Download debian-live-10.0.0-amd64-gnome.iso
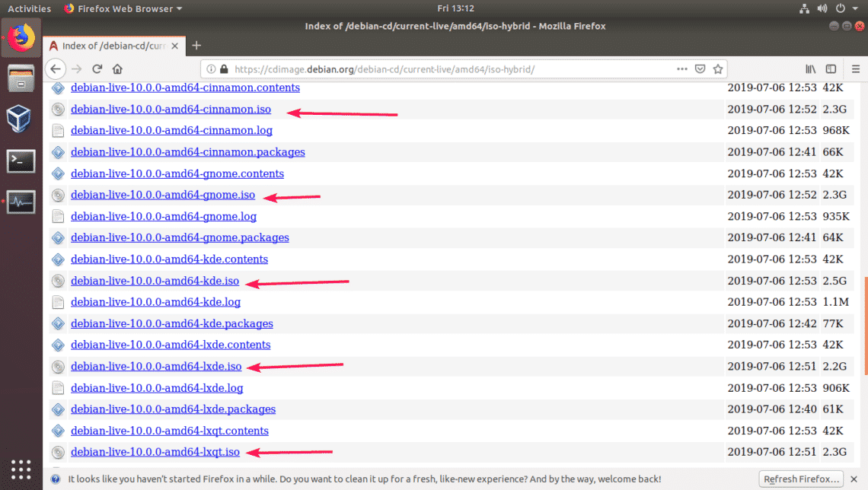 point(163,195)
